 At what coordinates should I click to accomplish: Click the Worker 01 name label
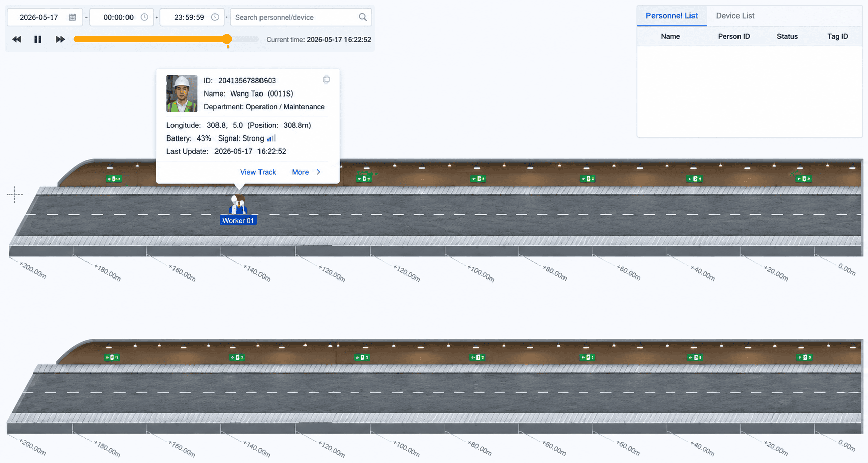(x=238, y=221)
